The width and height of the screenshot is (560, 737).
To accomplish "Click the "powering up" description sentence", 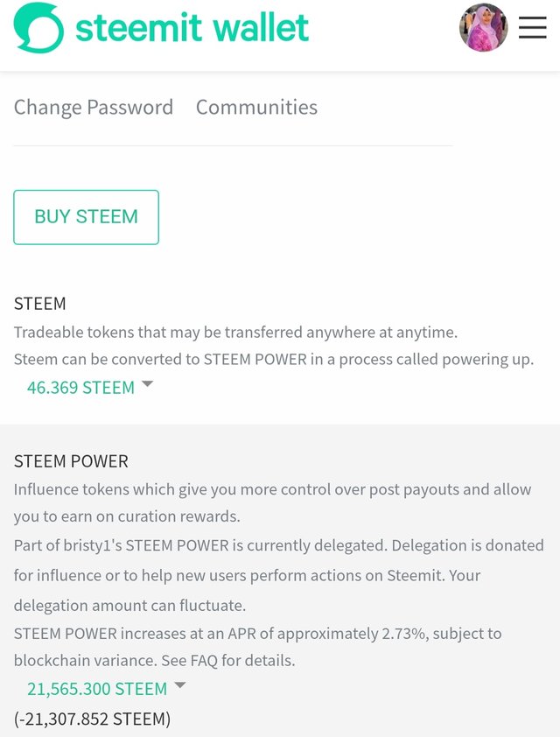I will tap(274, 360).
